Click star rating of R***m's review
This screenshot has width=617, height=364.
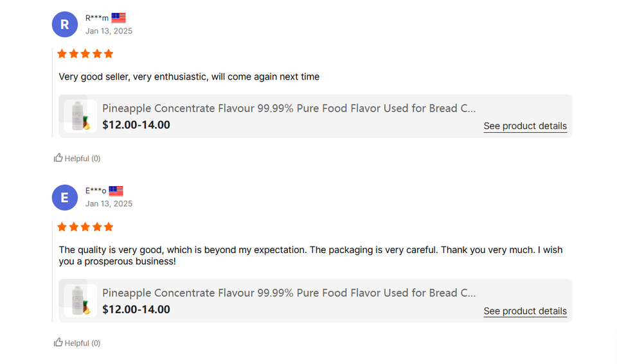[x=85, y=54]
